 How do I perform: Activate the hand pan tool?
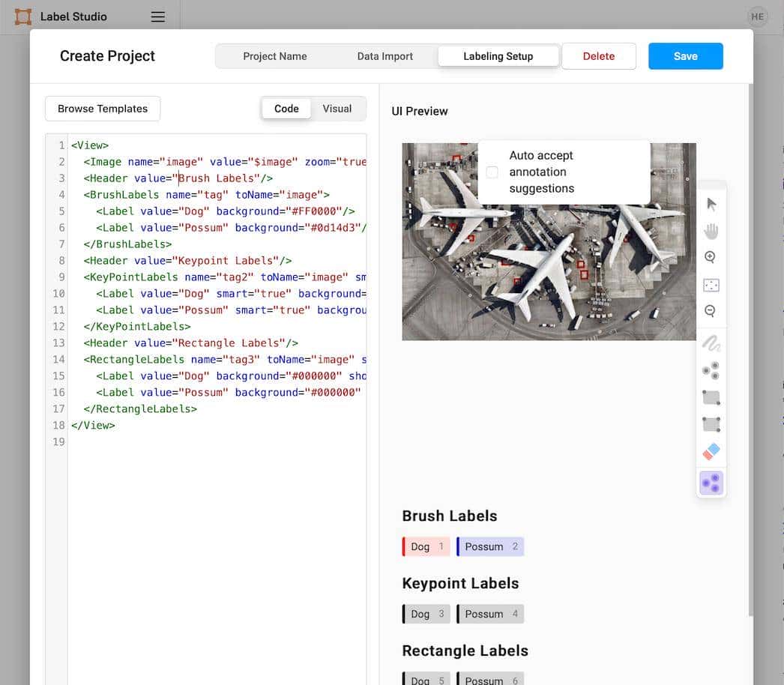click(711, 231)
